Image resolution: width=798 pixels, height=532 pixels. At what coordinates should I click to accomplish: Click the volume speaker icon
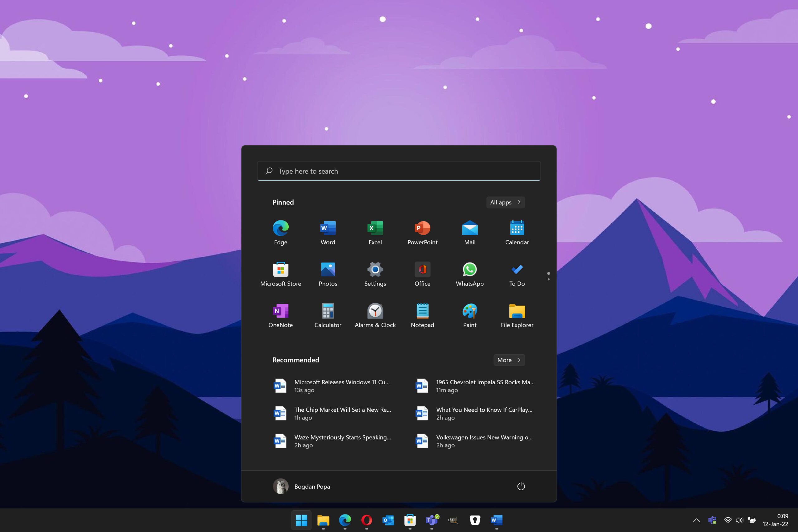(x=739, y=520)
